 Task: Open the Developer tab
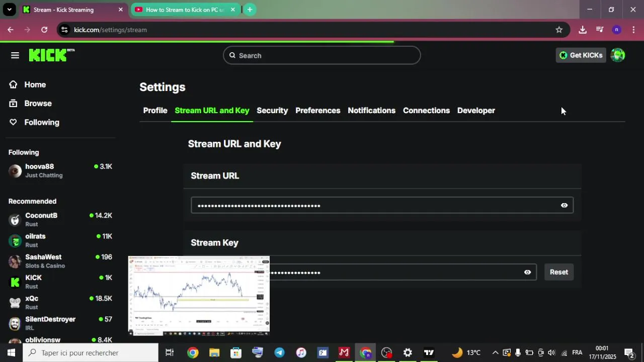(476, 111)
